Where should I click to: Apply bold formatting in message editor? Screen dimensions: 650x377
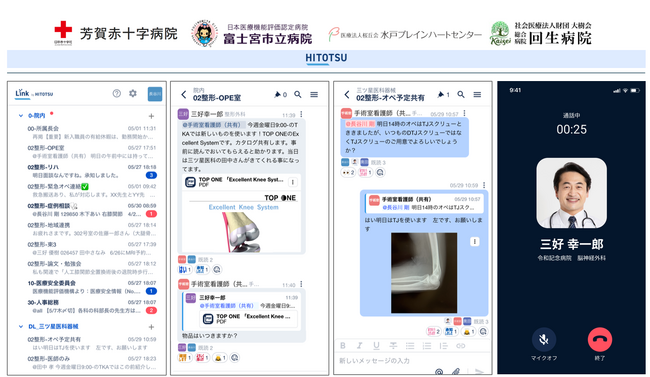[343, 345]
